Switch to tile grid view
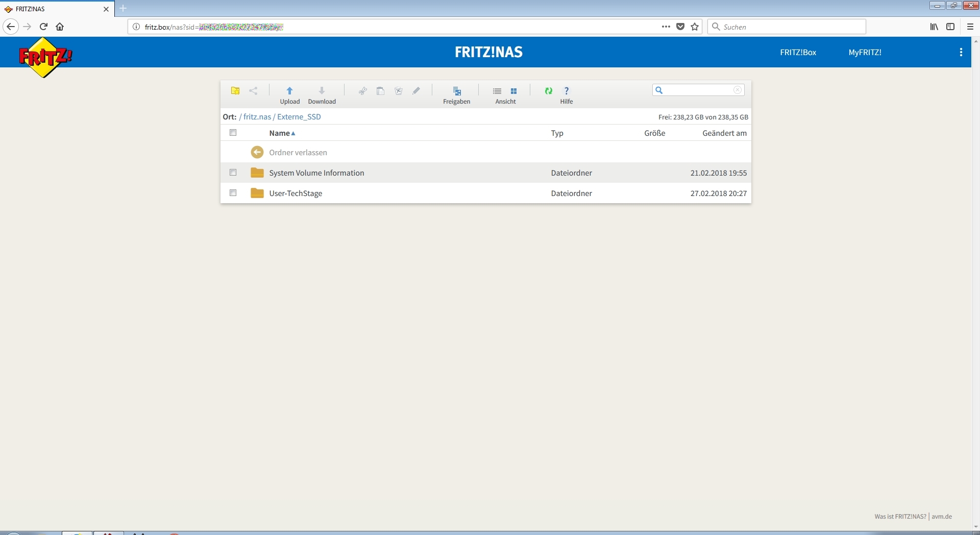The height and width of the screenshot is (535, 980). pos(514,91)
